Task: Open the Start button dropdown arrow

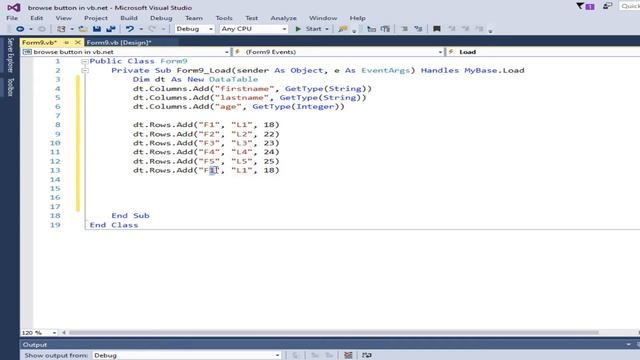Action: point(327,29)
